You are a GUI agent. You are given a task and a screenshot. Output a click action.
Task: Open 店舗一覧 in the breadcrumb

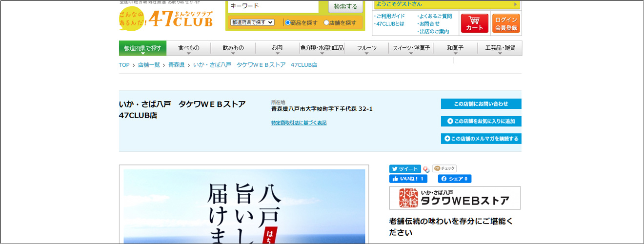pos(149,65)
